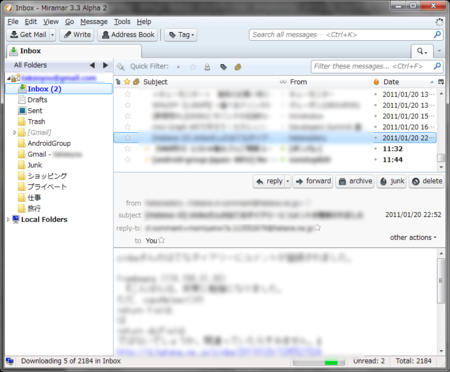Screen dimensions: 450x372
Task: Sort by read-status glasses column
Action: [283, 82]
